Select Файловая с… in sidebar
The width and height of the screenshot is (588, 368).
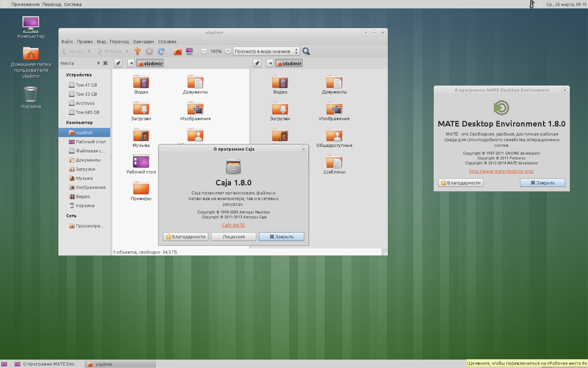click(85, 151)
